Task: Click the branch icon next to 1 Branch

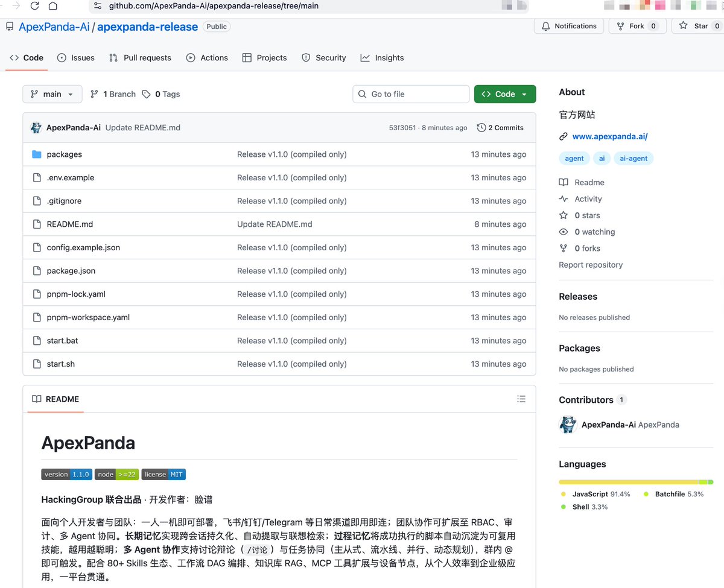Action: tap(94, 94)
